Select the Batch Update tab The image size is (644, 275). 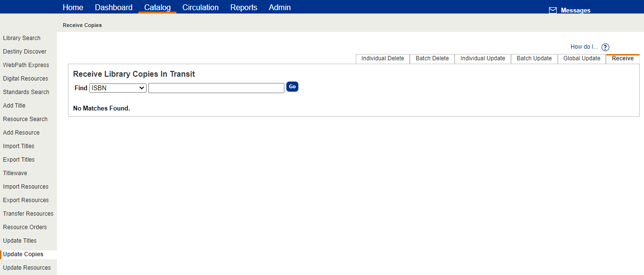point(534,58)
